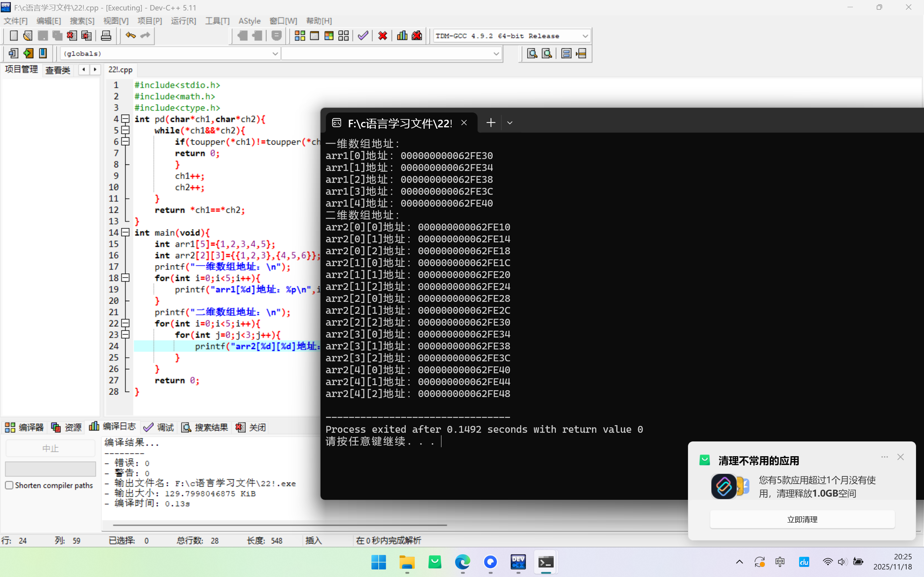924x577 pixels.
Task: Click the 立即清理 button in notification
Action: (x=802, y=519)
